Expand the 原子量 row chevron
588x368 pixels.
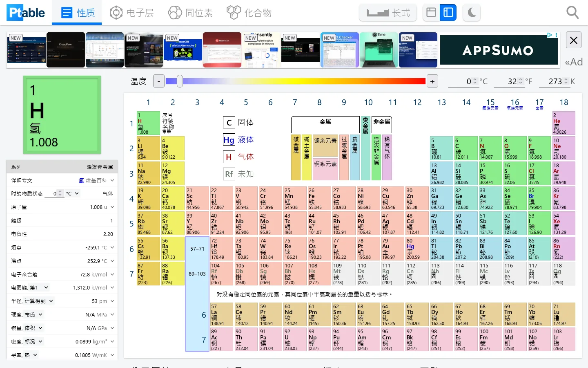(112, 207)
